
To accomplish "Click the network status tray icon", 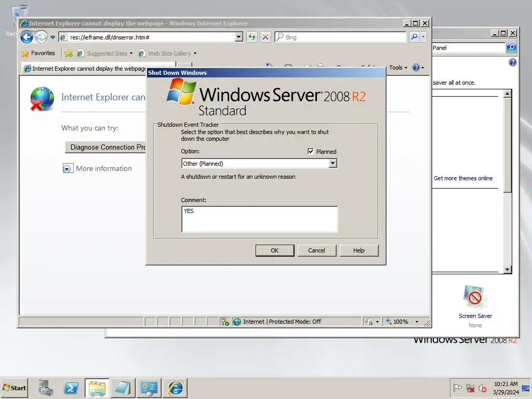I will point(470,388).
